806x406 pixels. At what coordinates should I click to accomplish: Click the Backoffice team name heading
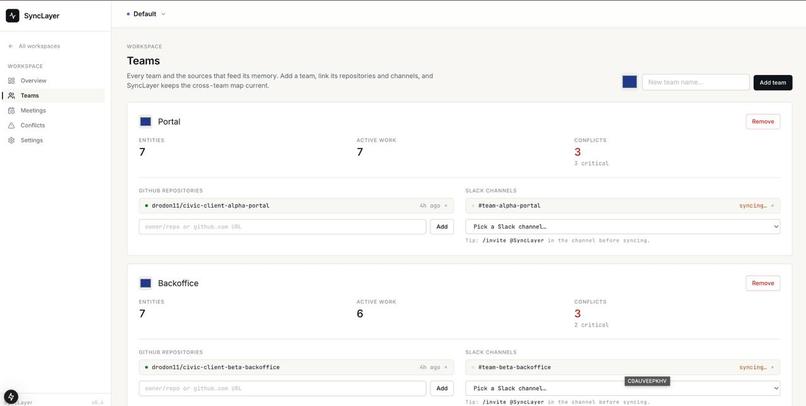178,283
